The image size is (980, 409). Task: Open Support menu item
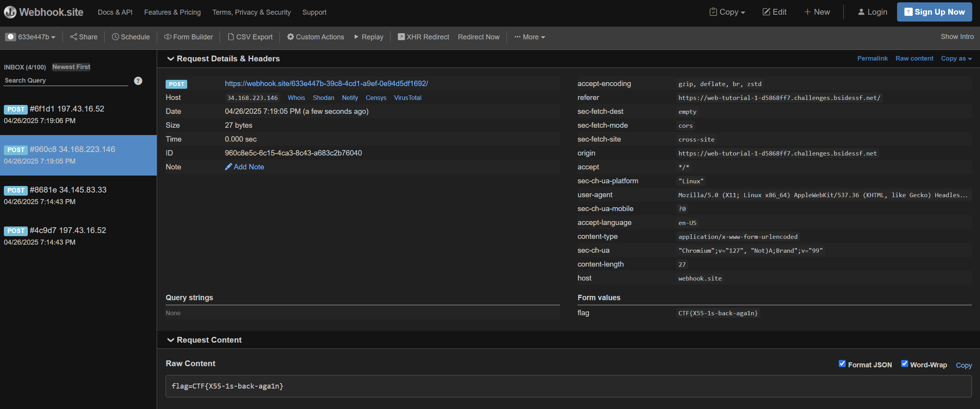click(x=314, y=12)
